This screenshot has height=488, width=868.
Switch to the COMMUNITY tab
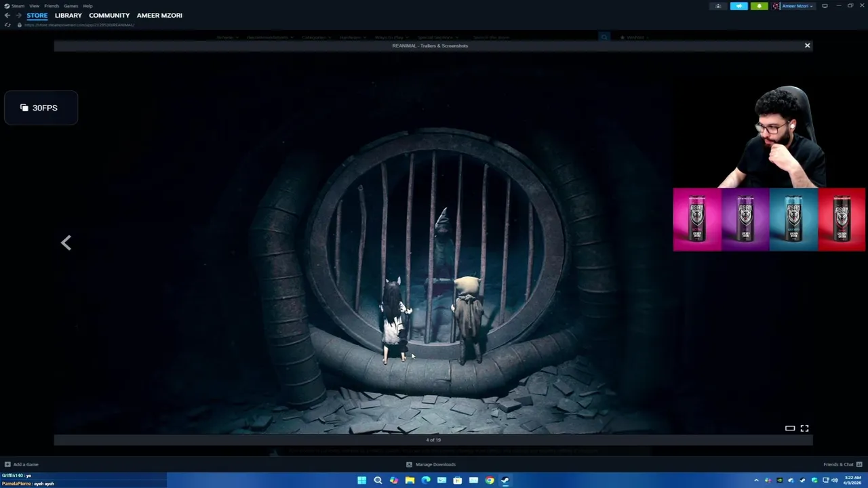click(109, 15)
